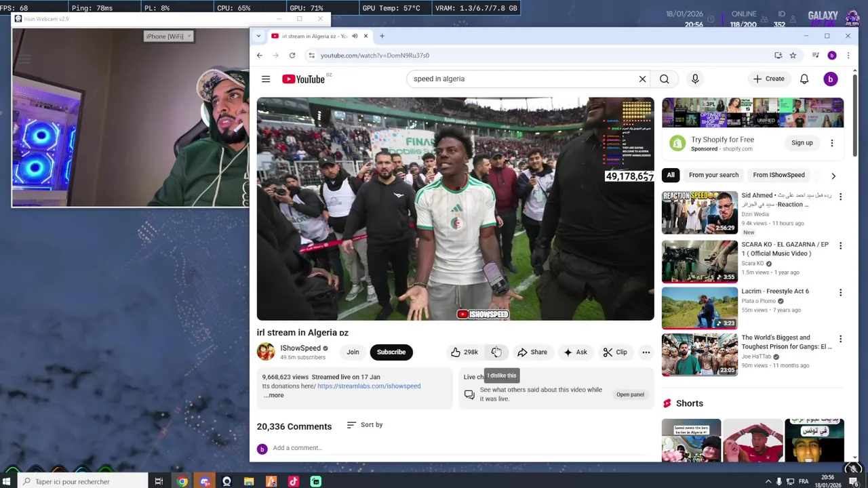Screen dimensions: 868x488
Task: Click the YouTube logo
Action: 303,79
